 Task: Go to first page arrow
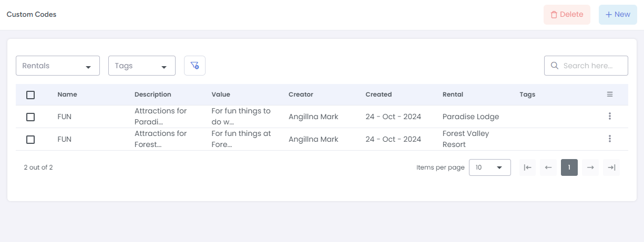tap(527, 167)
